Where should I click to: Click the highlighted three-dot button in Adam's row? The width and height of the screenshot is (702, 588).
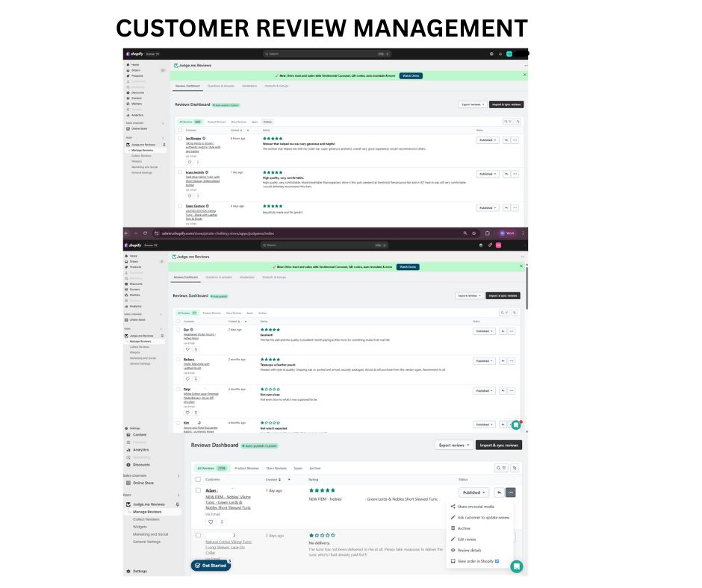pyautogui.click(x=510, y=492)
